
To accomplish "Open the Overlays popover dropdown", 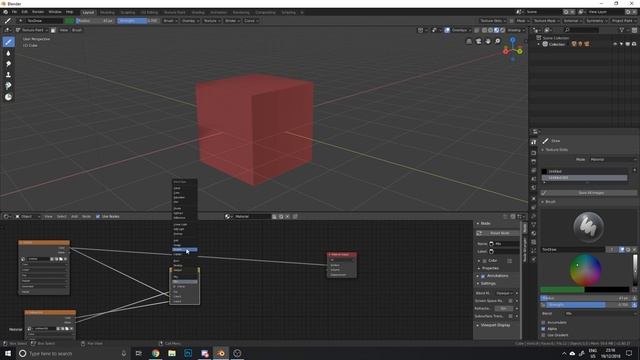I will [x=461, y=30].
